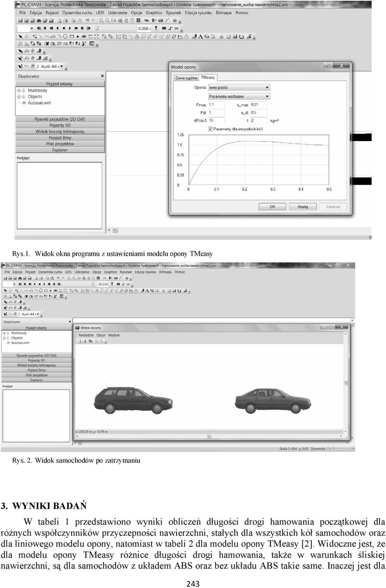Click question mark help in Model opony title bar
Screen dimensions: 386x588
click(x=329, y=66)
